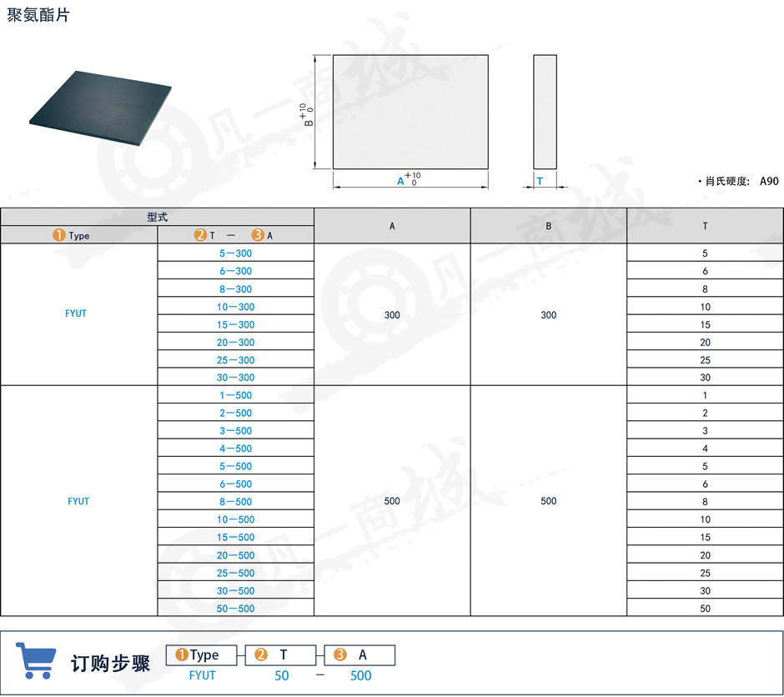Click the blue T dimension label in drawing
This screenshot has height=697, width=784.
click(540, 181)
